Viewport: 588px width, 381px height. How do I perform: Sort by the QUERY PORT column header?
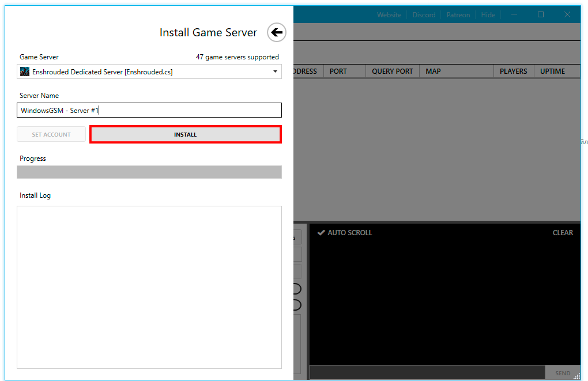(x=392, y=71)
